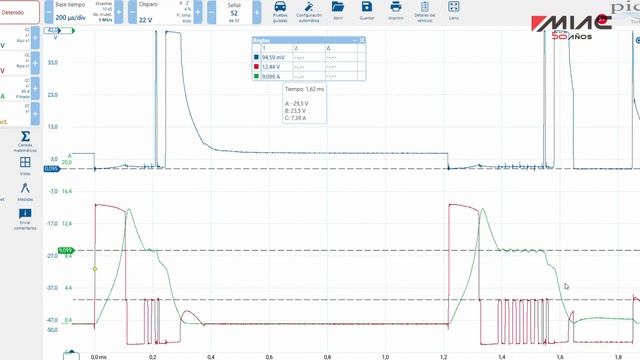Click the Lleno fullscreen icon

[x=453, y=11]
